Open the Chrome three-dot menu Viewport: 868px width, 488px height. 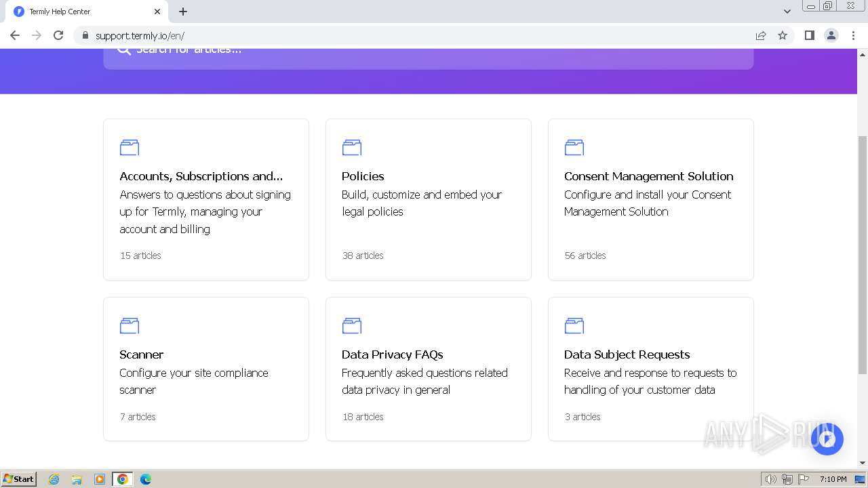click(853, 35)
